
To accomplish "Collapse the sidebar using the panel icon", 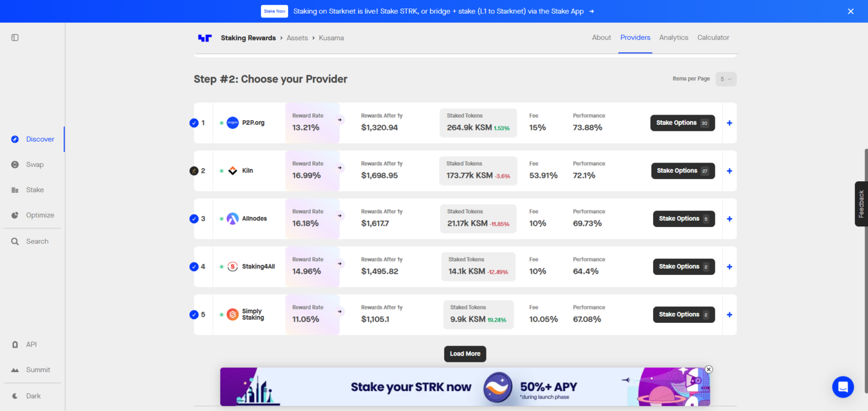I will pyautogui.click(x=14, y=37).
